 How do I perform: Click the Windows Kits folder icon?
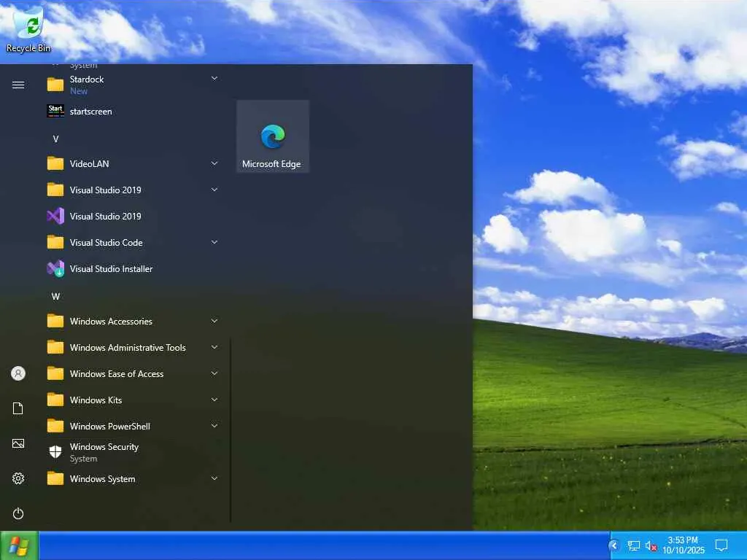[x=55, y=400]
